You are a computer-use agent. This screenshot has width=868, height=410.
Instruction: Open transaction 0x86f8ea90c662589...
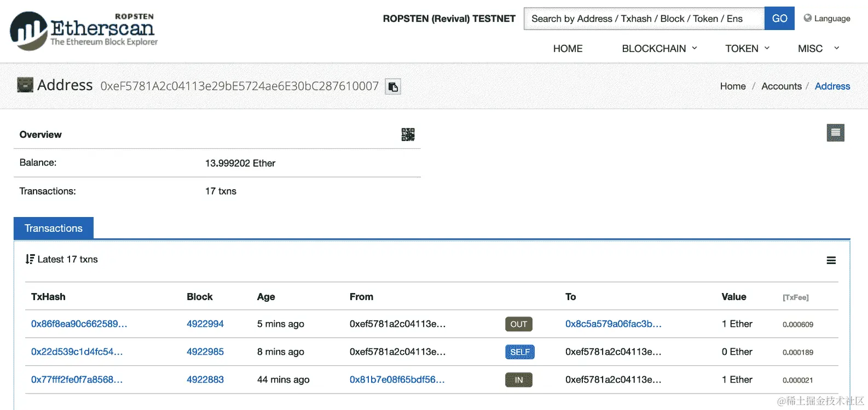point(79,324)
